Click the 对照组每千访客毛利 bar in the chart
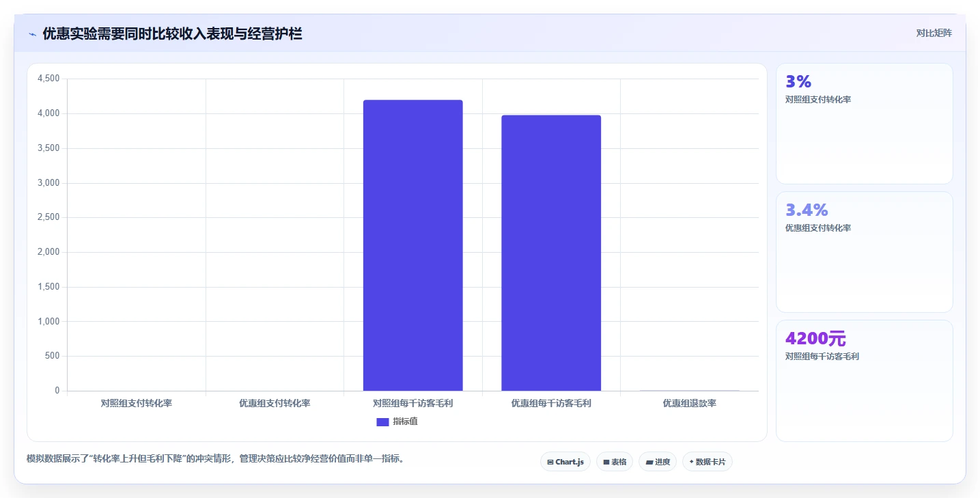Viewport: 980px width, 498px height. click(413, 245)
